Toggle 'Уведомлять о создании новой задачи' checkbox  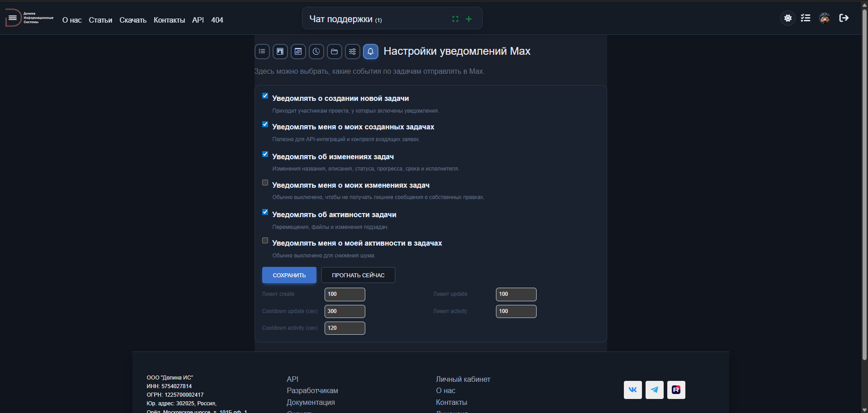[265, 96]
